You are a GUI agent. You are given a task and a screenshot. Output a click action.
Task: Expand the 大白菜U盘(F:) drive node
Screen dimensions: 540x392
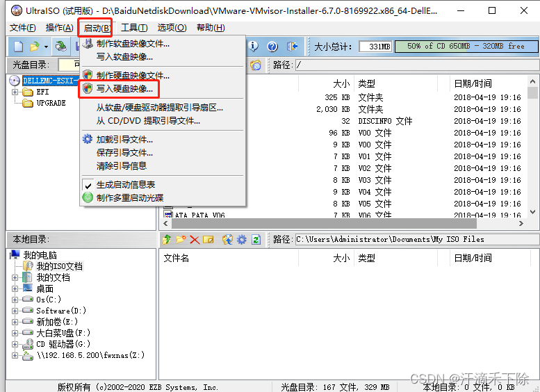(15, 333)
